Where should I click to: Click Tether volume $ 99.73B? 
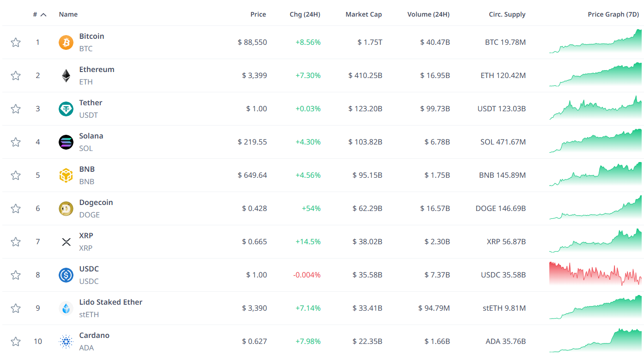435,109
